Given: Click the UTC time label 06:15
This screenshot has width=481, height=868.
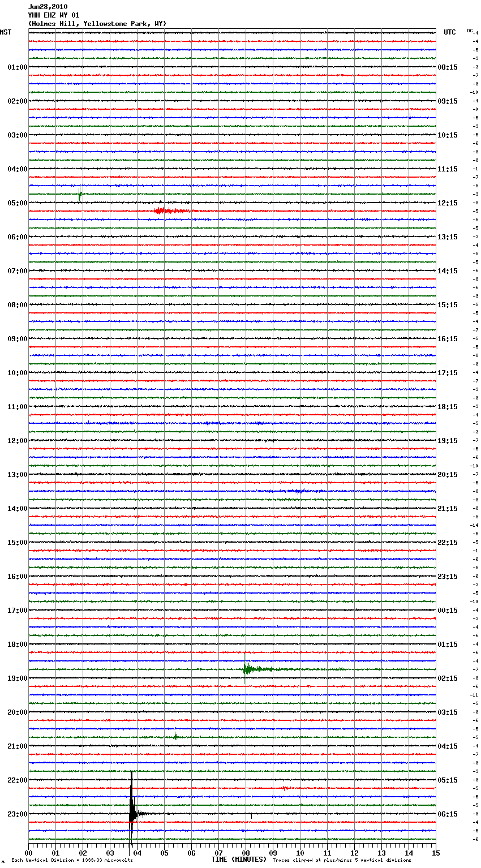Looking at the screenshot, I should coord(448,814).
